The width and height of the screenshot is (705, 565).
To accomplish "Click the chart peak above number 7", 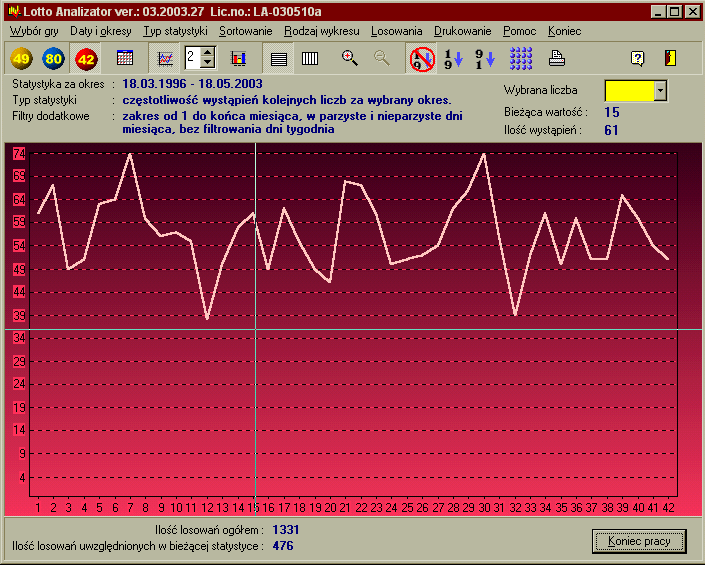I will coord(130,154).
